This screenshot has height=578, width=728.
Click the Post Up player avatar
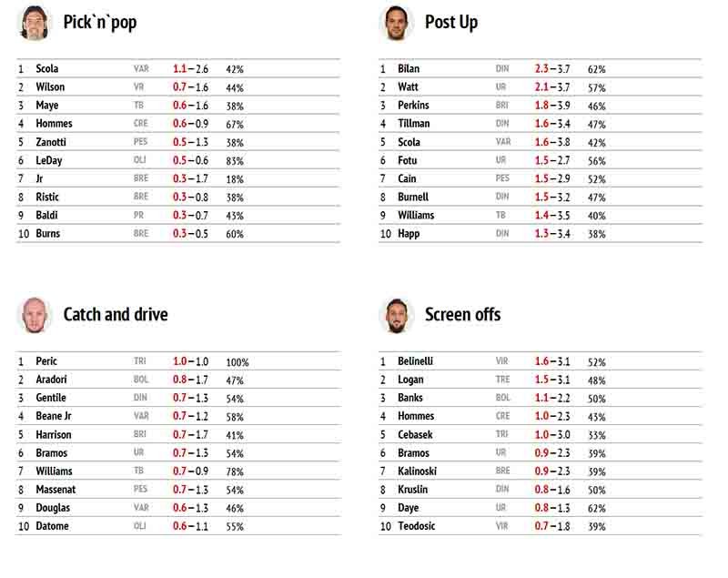(x=396, y=22)
